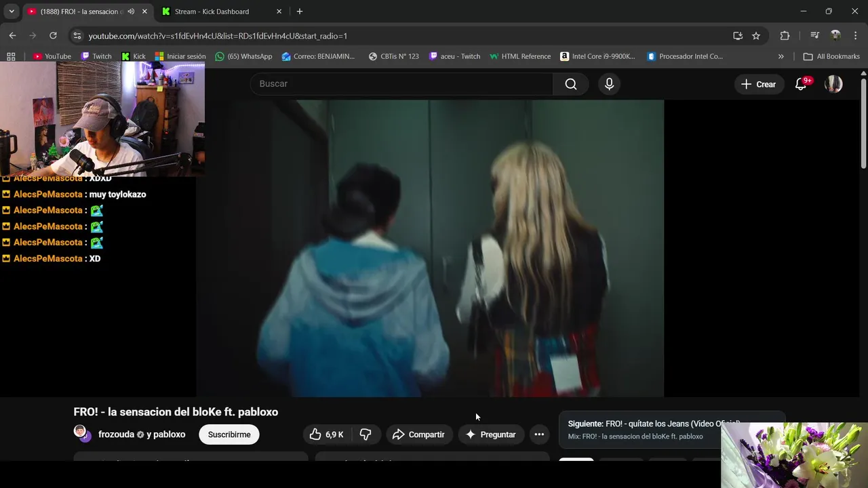
Task: Minimize the Chrome window
Action: point(803,12)
